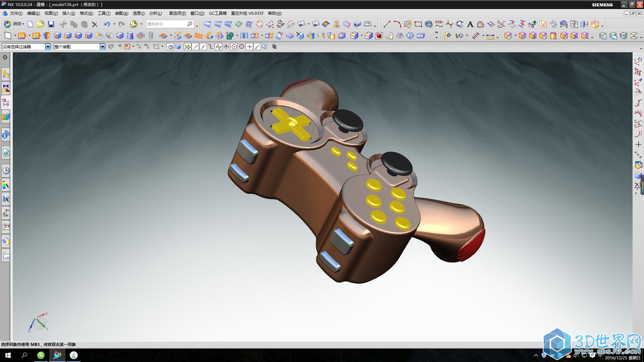
Task: Open the Reuse Library books tab
Action: pos(6,116)
